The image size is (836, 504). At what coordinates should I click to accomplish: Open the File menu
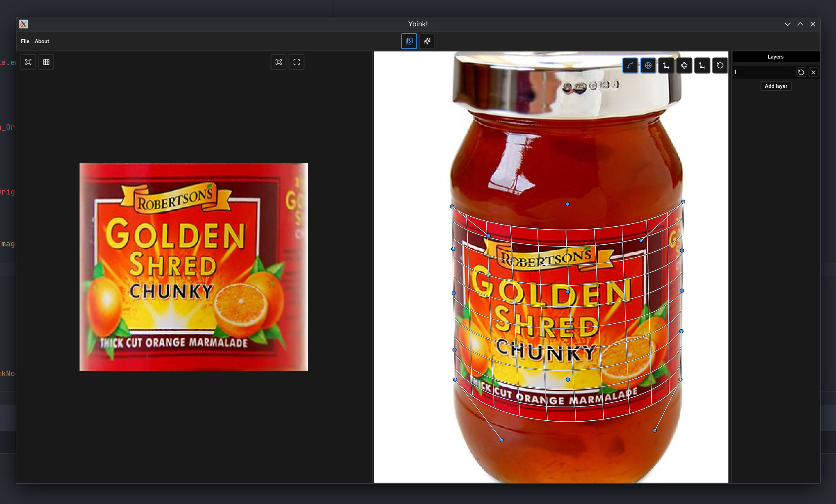click(x=25, y=41)
